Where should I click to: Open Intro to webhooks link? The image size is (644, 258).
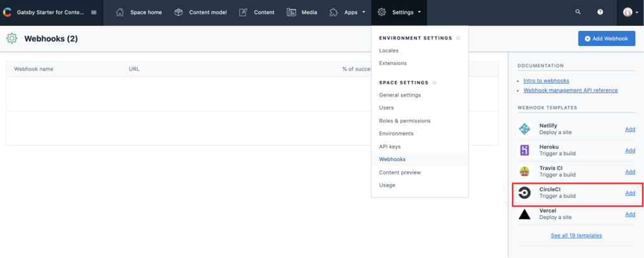[546, 81]
